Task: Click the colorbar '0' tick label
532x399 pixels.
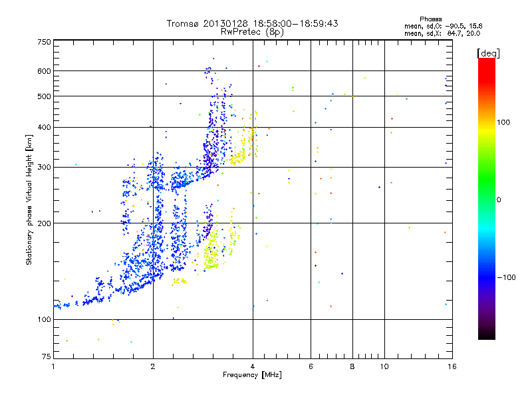Action: 498,200
